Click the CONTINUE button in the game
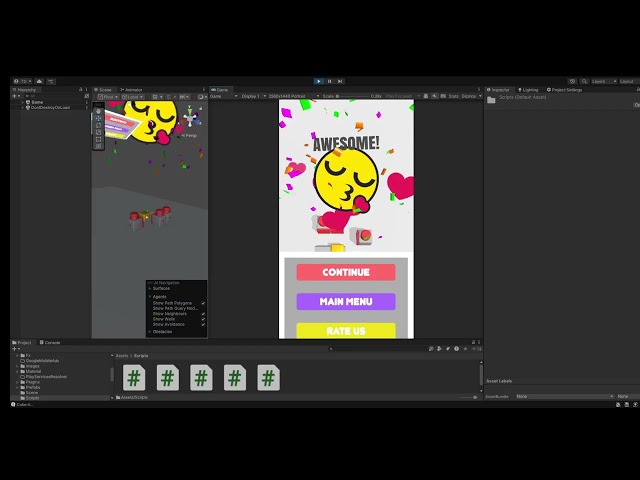640x480 pixels. (x=346, y=272)
